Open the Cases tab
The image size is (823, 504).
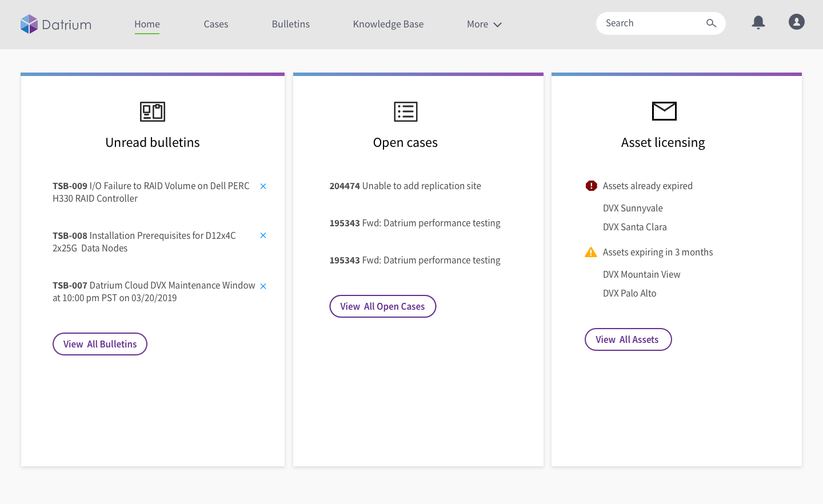click(216, 24)
